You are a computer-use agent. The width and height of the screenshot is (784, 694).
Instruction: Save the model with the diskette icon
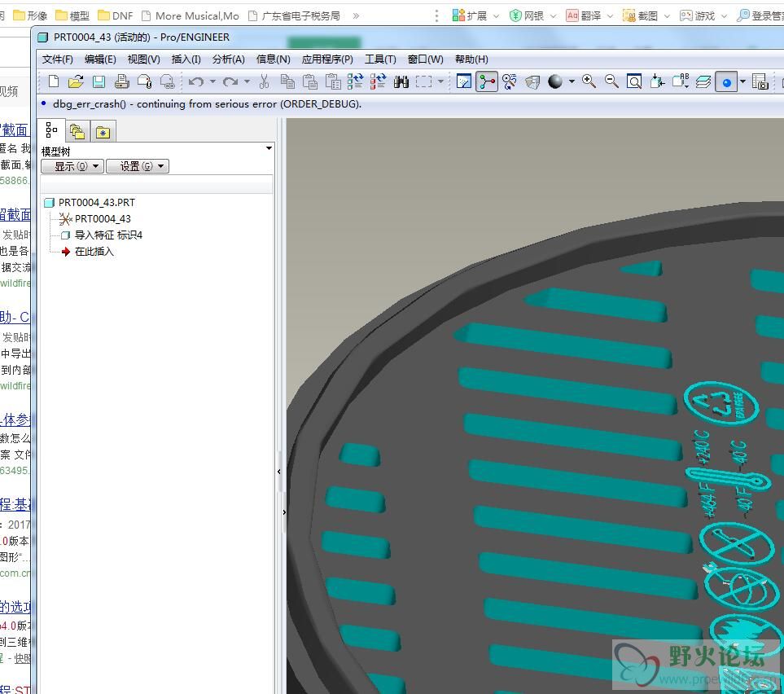coord(99,81)
